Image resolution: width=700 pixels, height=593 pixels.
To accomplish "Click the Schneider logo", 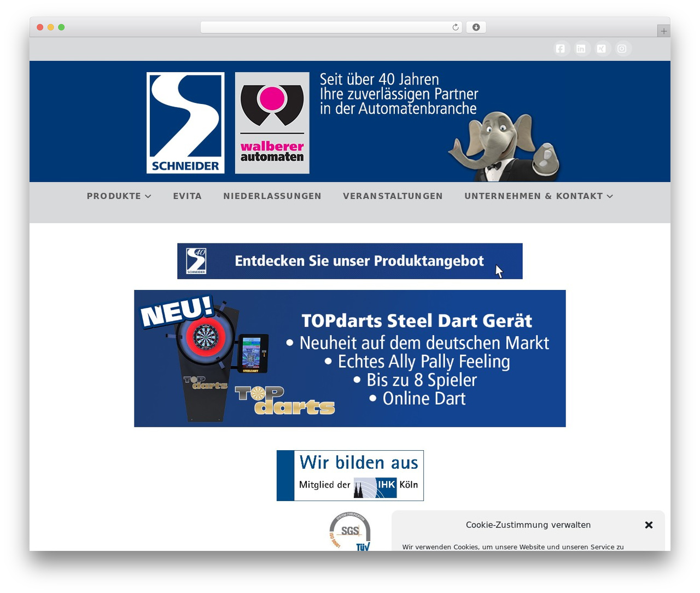I will tap(185, 123).
